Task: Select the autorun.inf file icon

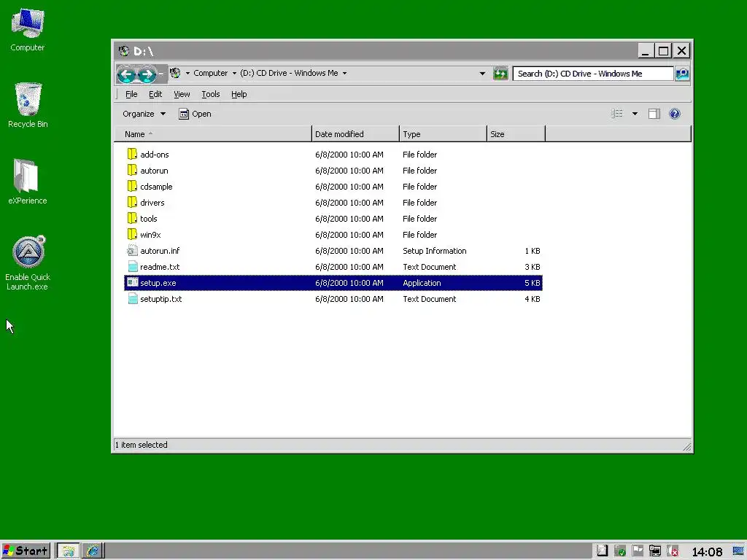Action: pyautogui.click(x=133, y=251)
